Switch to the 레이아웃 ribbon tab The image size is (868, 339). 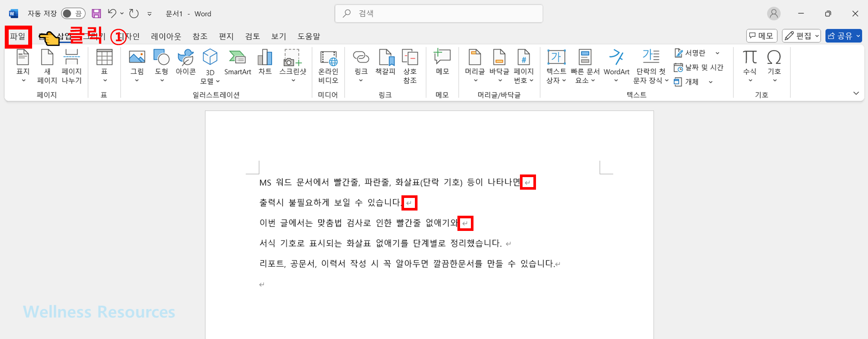point(166,36)
